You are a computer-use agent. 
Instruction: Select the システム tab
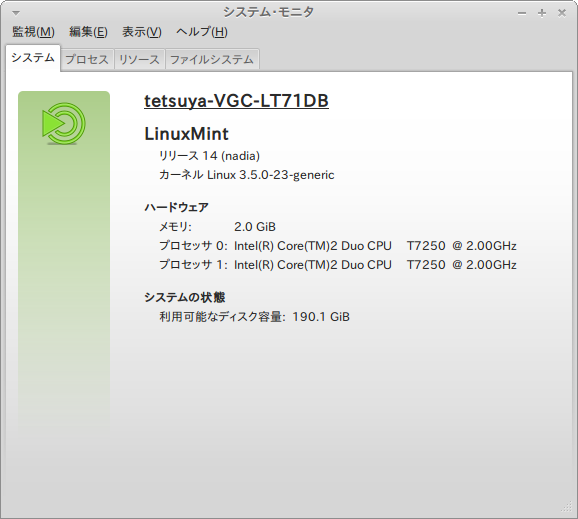[33, 58]
